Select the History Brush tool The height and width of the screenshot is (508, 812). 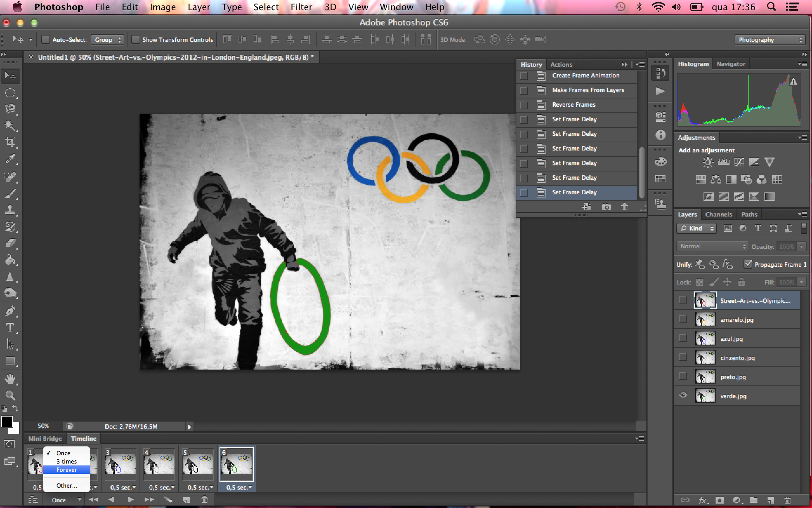[x=10, y=227]
